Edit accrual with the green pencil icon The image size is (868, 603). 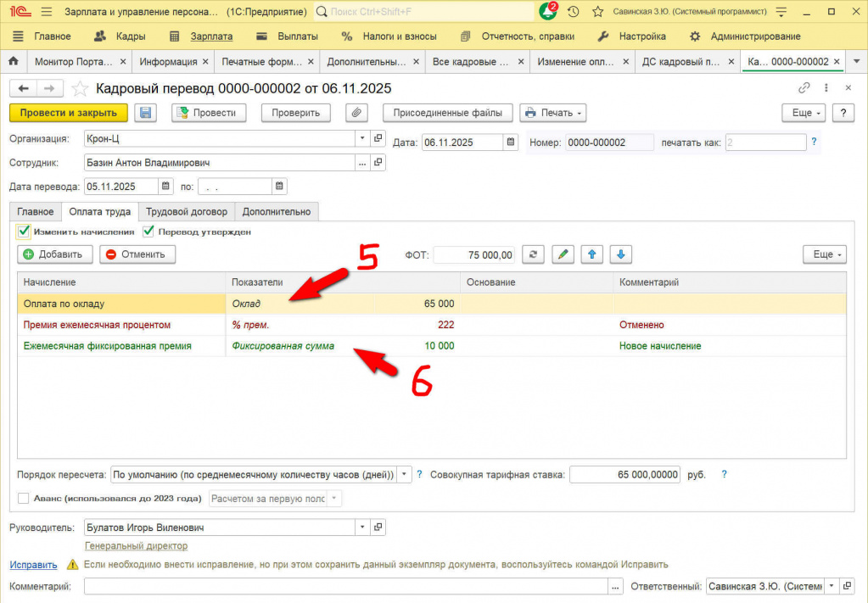tap(563, 254)
